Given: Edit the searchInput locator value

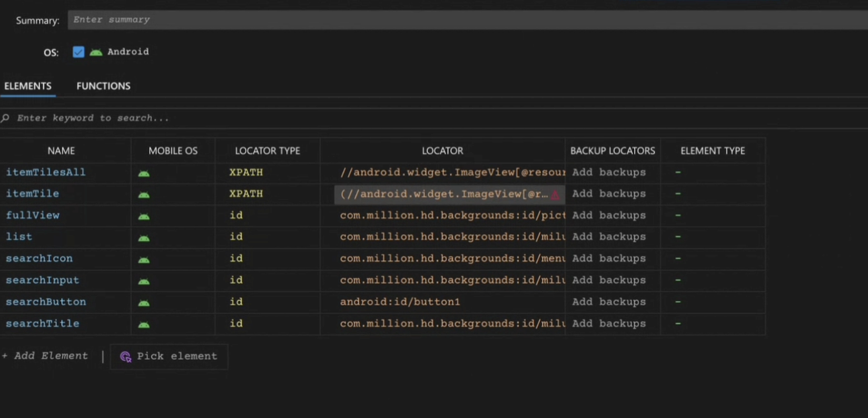Looking at the screenshot, I should (x=452, y=280).
